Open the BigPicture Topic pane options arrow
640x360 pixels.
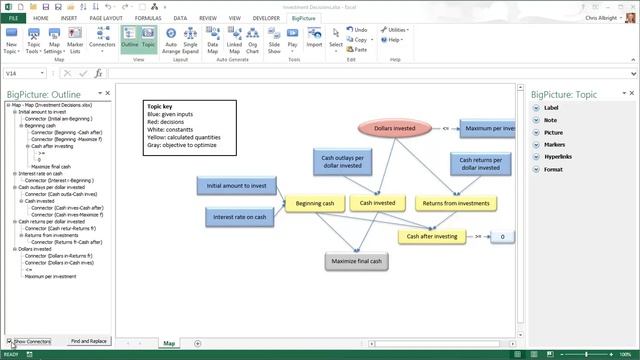(624, 93)
